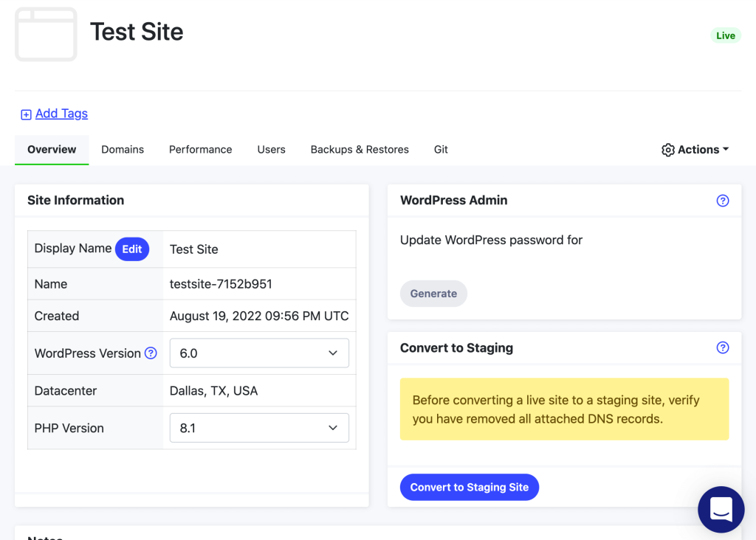756x540 pixels.
Task: Click the Datacenter row label
Action: pyautogui.click(x=66, y=391)
